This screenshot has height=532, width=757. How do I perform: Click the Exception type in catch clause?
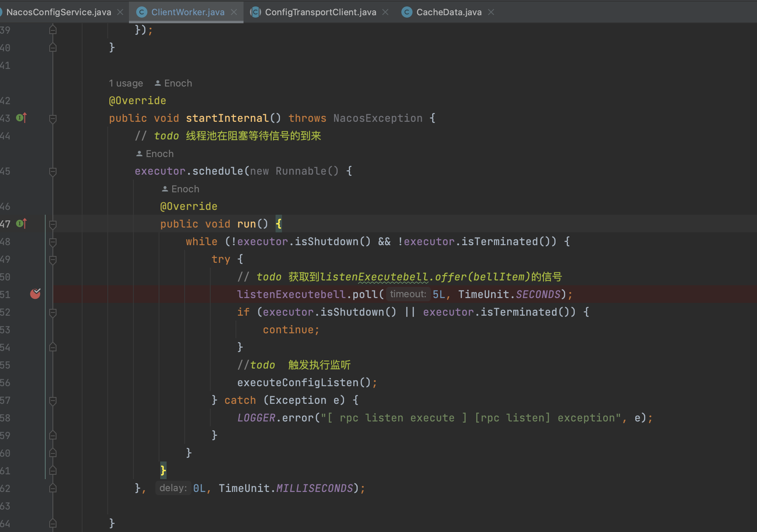pyautogui.click(x=298, y=400)
